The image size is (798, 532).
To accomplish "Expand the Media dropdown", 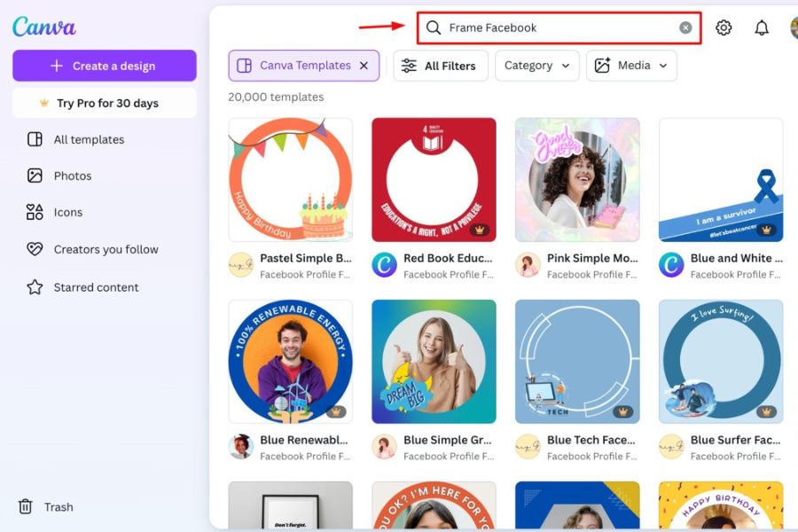I will (631, 66).
